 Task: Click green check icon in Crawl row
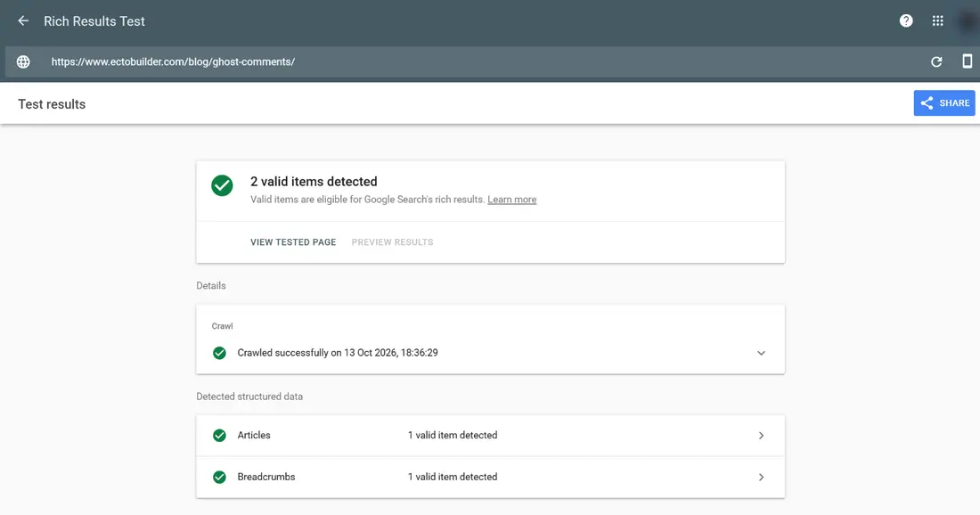tap(219, 353)
